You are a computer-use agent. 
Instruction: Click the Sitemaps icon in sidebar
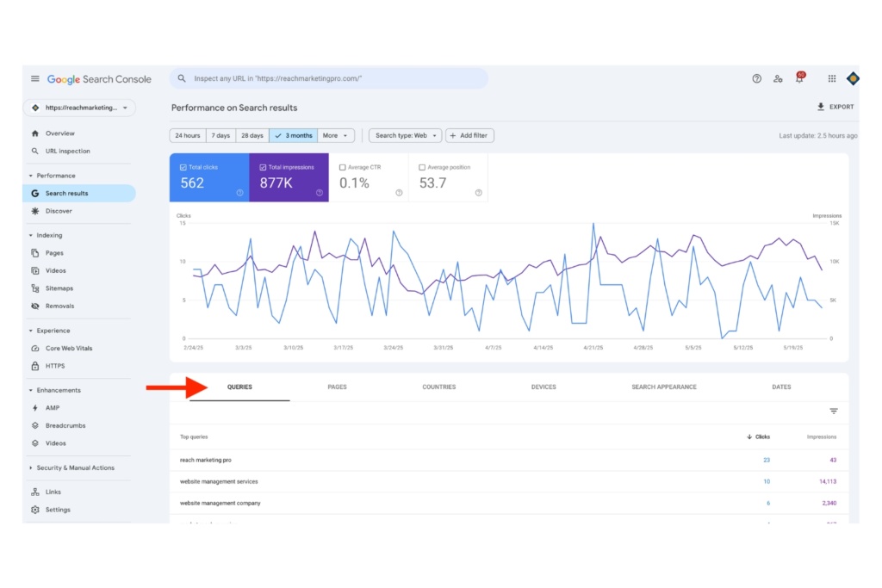(34, 288)
